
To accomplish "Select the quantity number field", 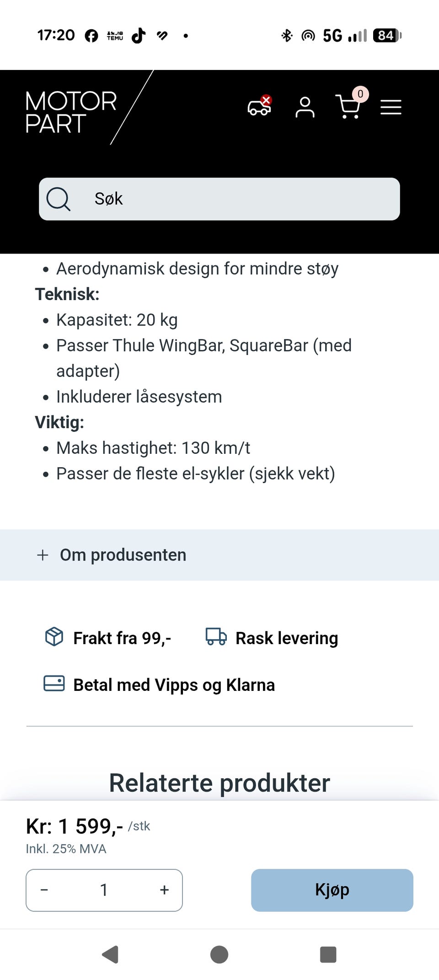I will point(104,890).
